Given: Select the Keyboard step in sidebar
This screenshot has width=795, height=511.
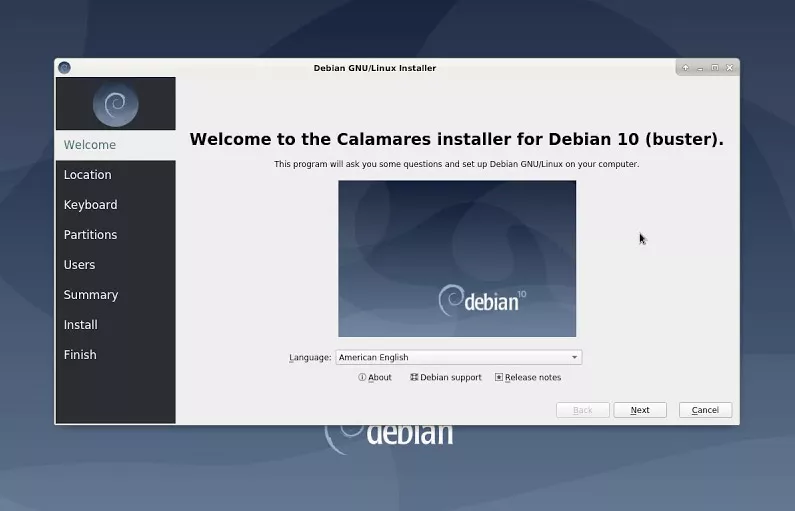Looking at the screenshot, I should (116, 205).
